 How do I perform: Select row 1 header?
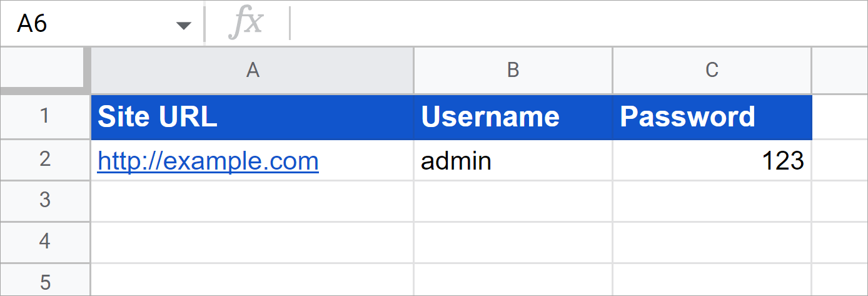(x=45, y=116)
